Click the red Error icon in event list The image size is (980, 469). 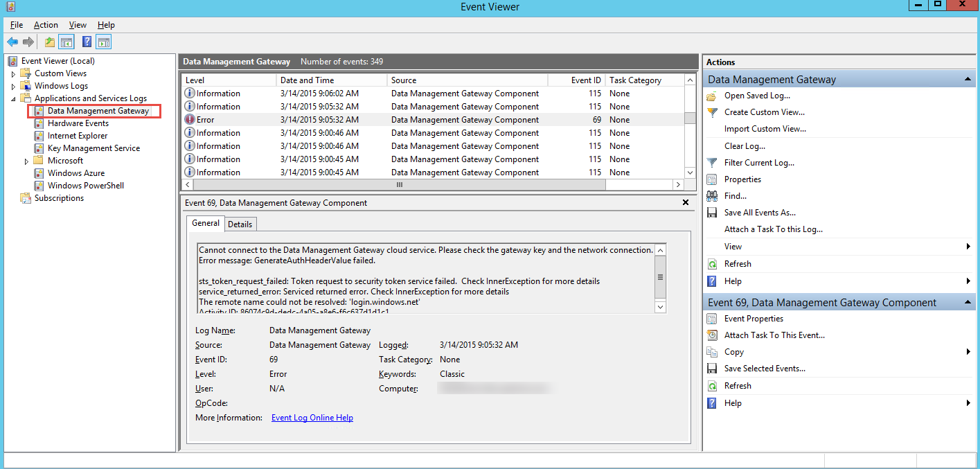[190, 120]
